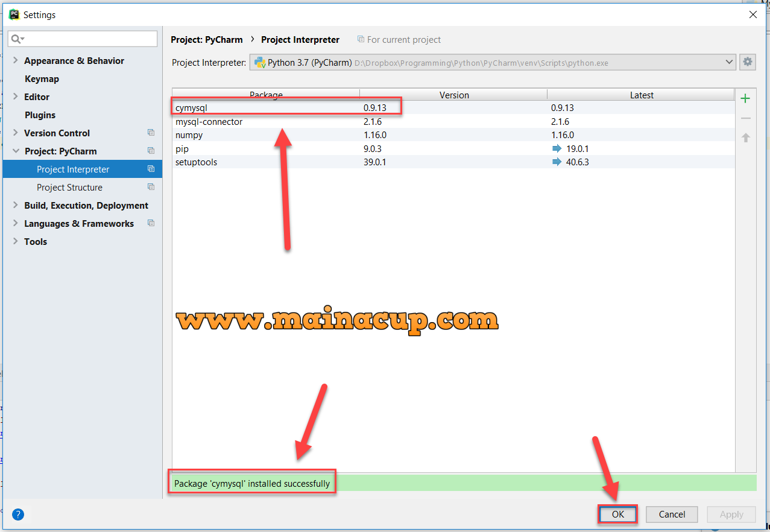Select Plugins in settings tree
Viewport: 770px width, 532px height.
click(x=40, y=115)
